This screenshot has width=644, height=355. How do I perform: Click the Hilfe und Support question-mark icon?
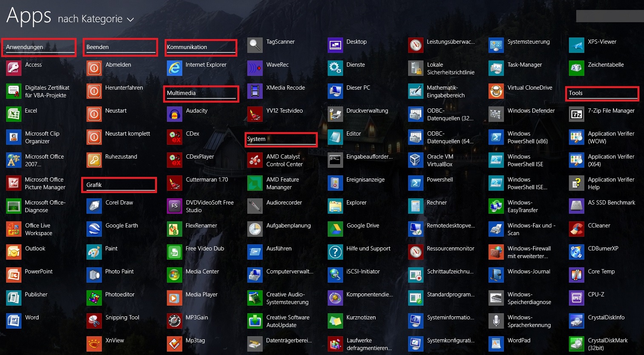click(335, 252)
